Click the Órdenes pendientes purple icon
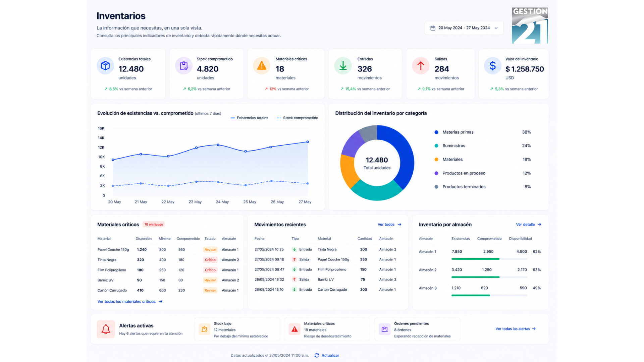 click(x=384, y=329)
